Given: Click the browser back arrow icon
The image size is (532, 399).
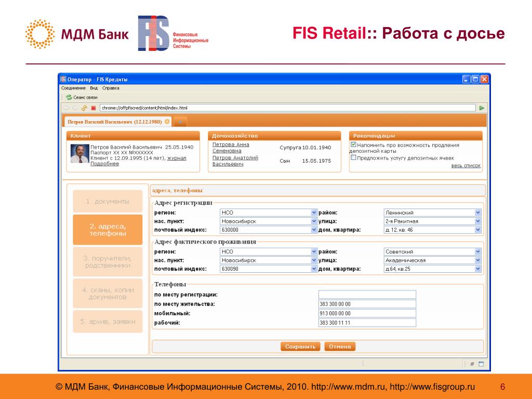Looking at the screenshot, I should pos(66,108).
